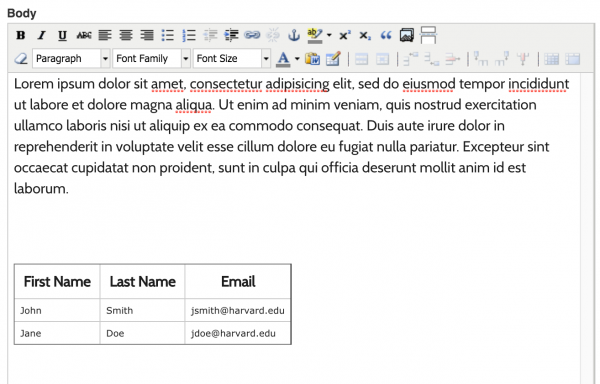Open table row properties
The width and height of the screenshot is (600, 384).
pyautogui.click(x=362, y=59)
